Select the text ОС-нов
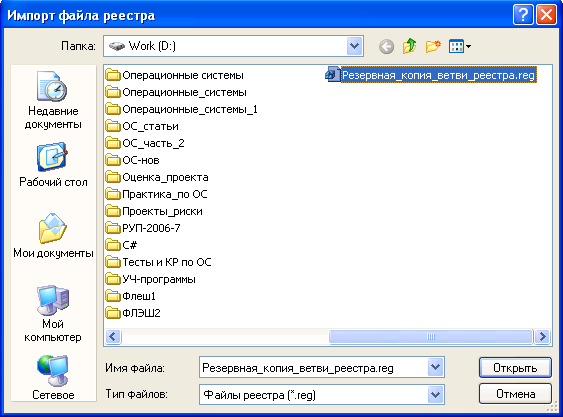 pyautogui.click(x=141, y=160)
